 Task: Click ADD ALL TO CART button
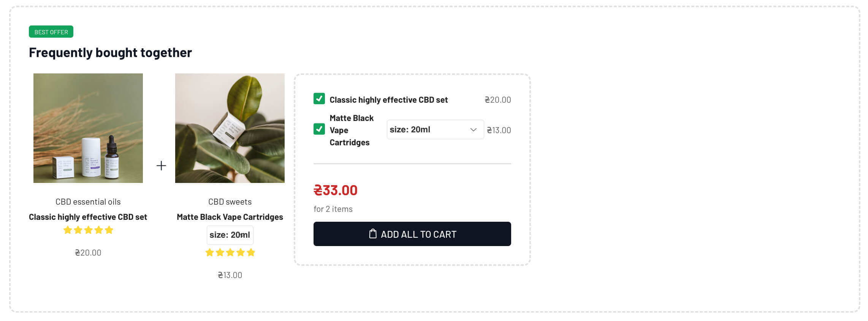pyautogui.click(x=412, y=234)
